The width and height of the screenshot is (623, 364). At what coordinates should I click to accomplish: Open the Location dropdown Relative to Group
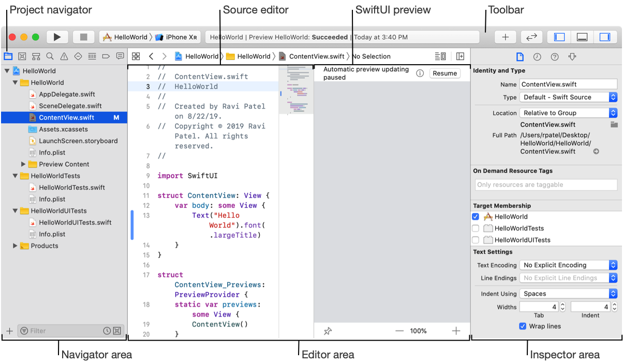point(568,113)
